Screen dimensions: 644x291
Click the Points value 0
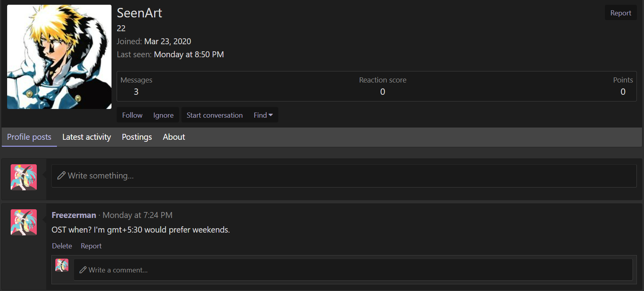(x=623, y=92)
